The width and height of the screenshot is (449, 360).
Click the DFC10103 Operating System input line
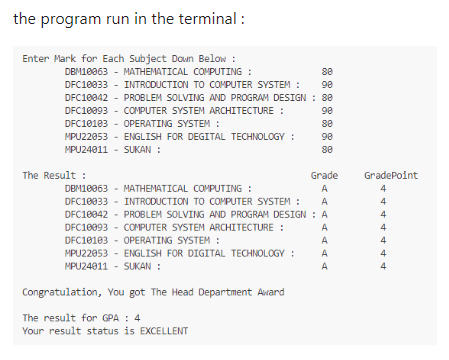point(199,124)
